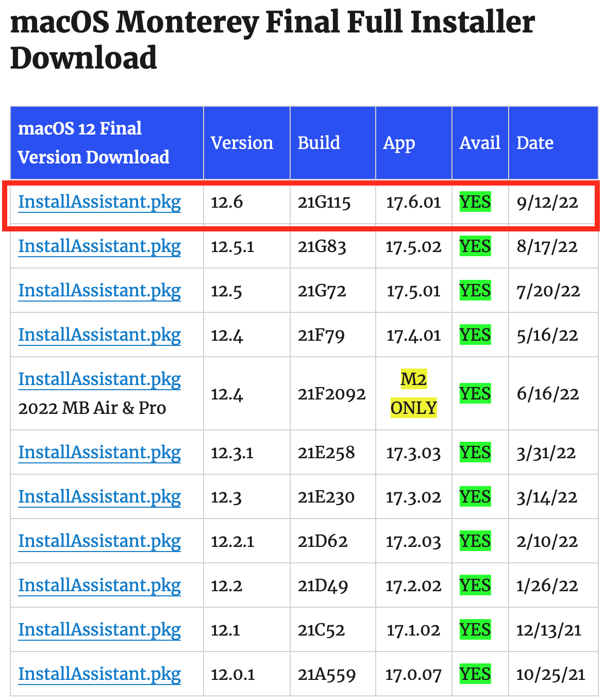Viewport: 605px width, 700px height.
Task: Click version number 12.0.1
Action: 233,675
